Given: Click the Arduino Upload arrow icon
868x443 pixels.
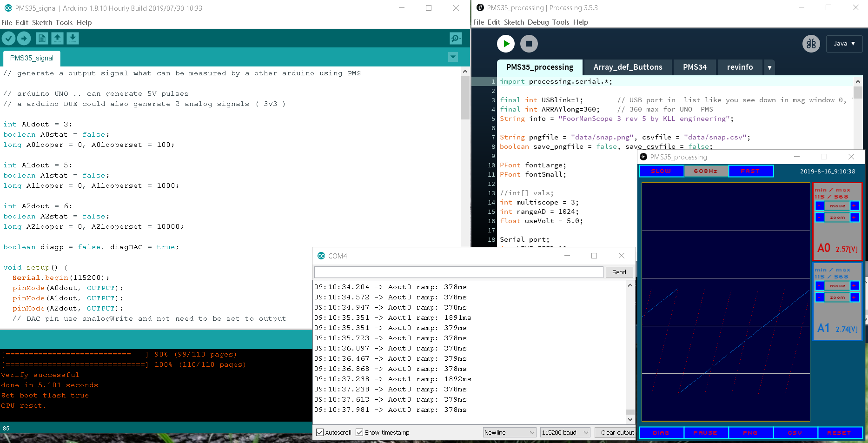Looking at the screenshot, I should point(24,39).
